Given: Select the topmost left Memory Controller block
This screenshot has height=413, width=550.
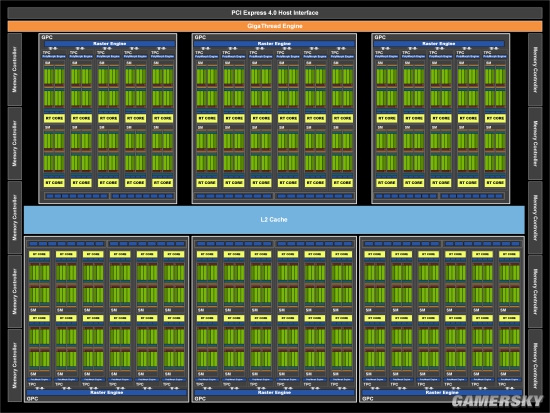Looking at the screenshot, I should pyautogui.click(x=15, y=69).
